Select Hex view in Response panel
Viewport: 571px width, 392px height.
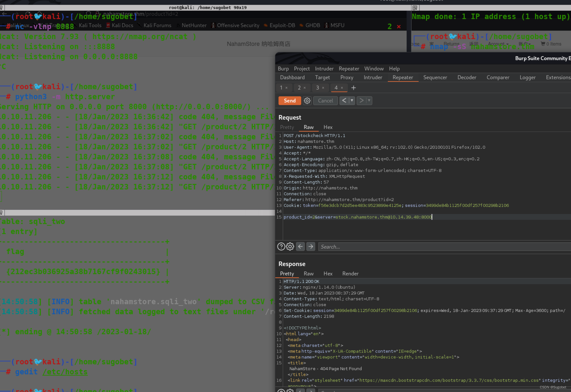coord(328,274)
